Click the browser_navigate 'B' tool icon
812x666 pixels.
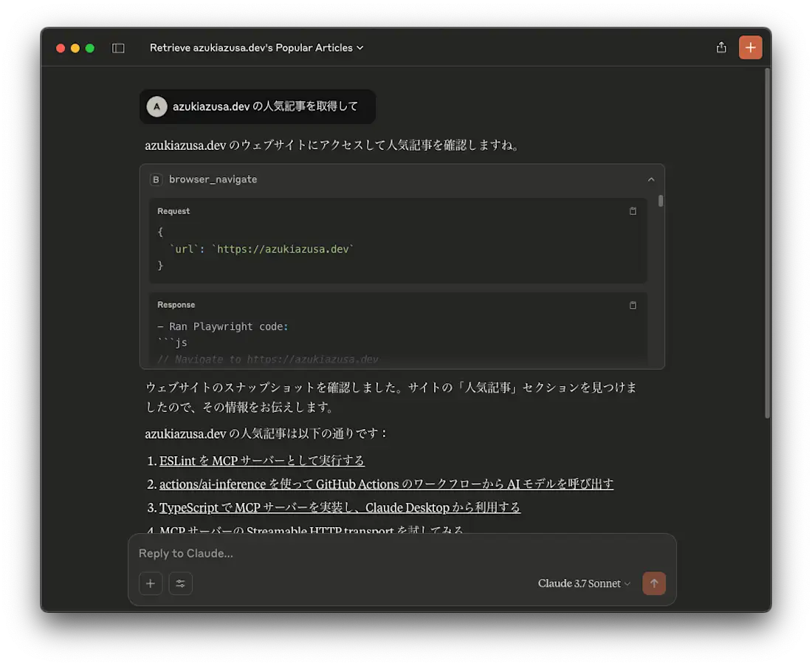(156, 179)
